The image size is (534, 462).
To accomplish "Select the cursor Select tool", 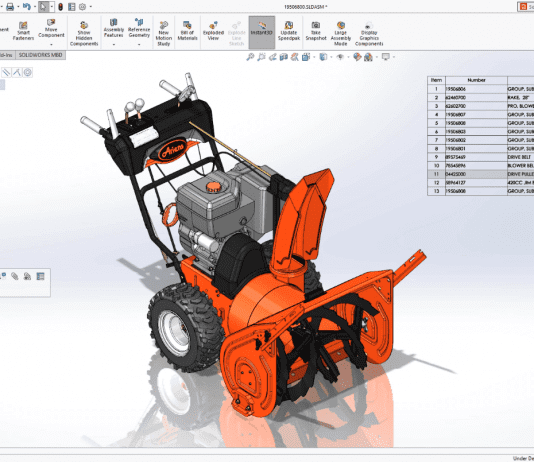I will coord(43,6).
